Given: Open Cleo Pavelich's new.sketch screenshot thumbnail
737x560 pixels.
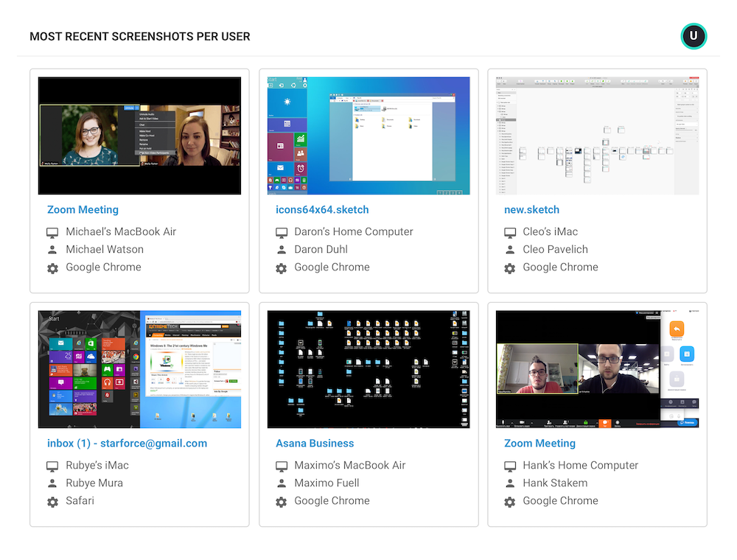Looking at the screenshot, I should (598, 136).
